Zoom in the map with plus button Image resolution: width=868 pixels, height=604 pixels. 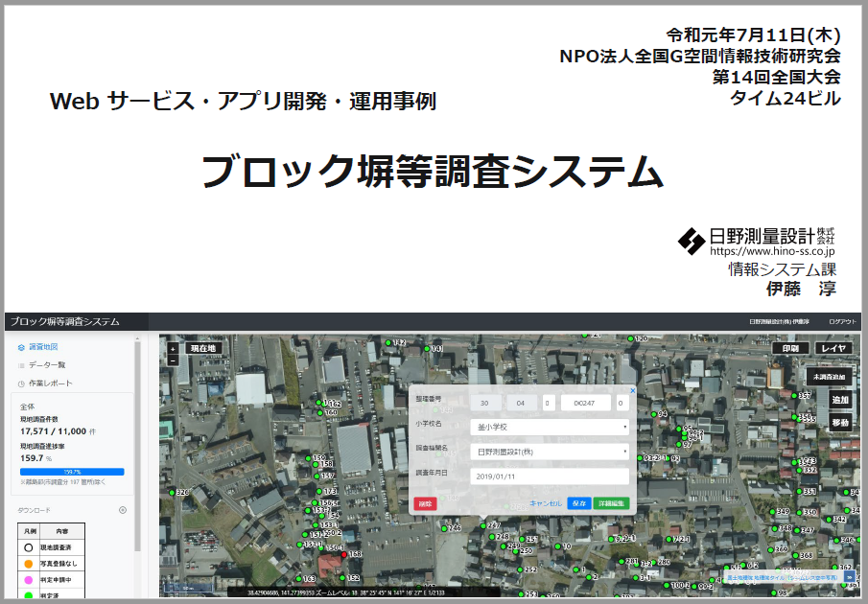(173, 349)
